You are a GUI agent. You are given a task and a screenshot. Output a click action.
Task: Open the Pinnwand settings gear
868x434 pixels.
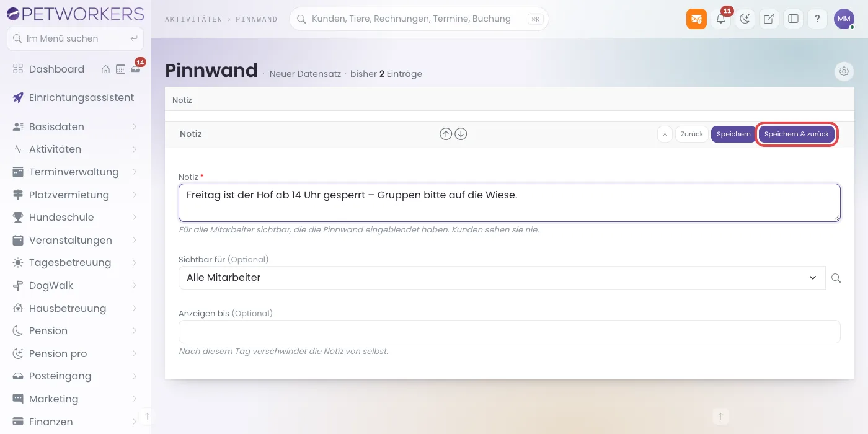coord(844,71)
